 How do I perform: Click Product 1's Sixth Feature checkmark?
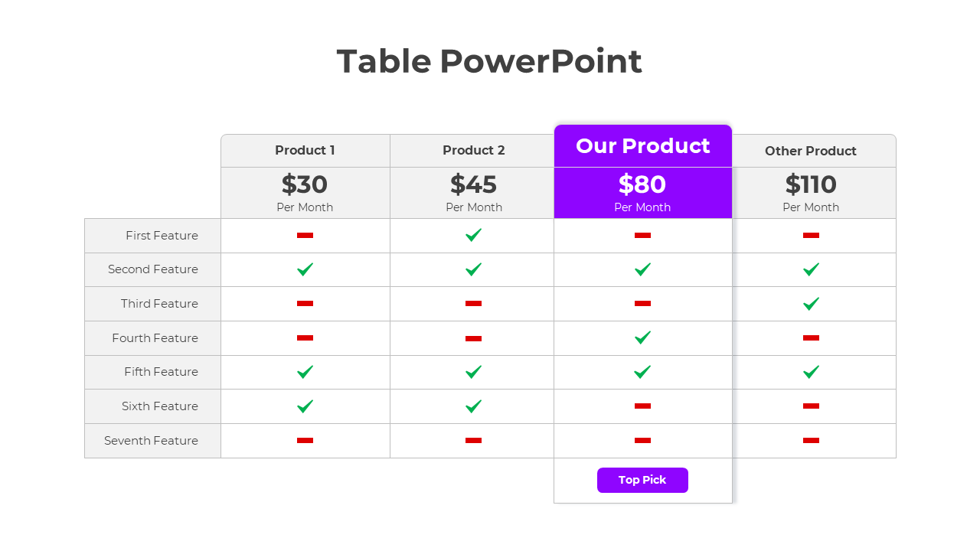pyautogui.click(x=305, y=406)
